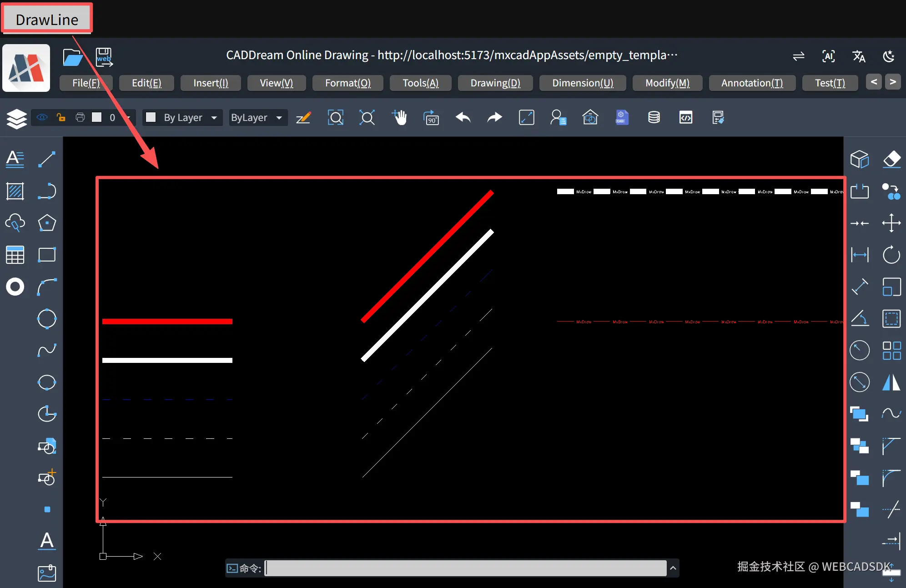The height and width of the screenshot is (588, 906).
Task: Select the Mirror tool icon
Action: (x=891, y=382)
